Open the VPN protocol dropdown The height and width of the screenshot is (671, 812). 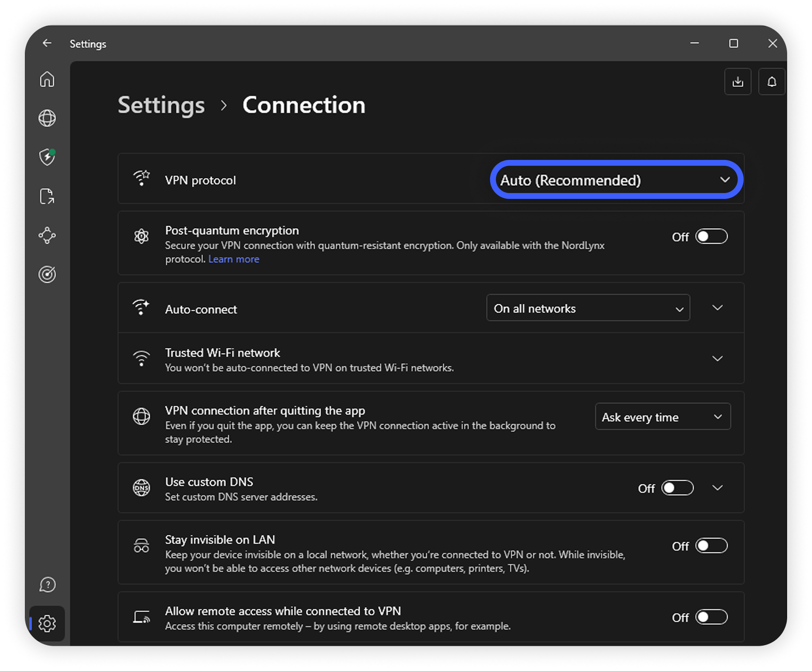[x=616, y=180]
